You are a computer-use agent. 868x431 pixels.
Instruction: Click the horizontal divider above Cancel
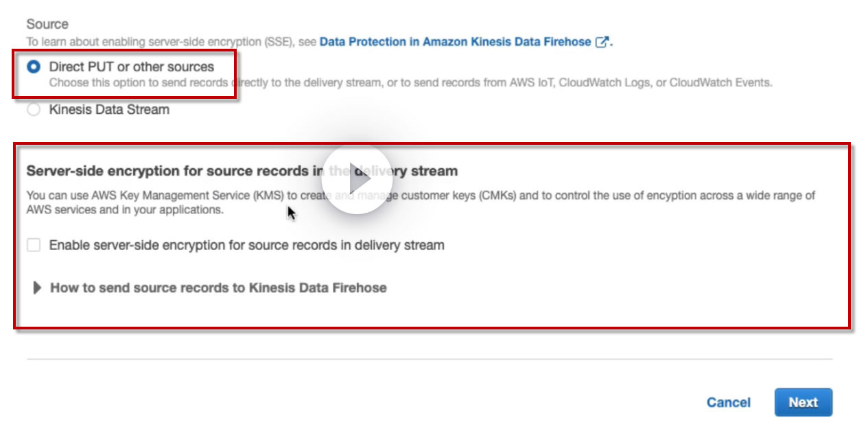tap(429, 359)
